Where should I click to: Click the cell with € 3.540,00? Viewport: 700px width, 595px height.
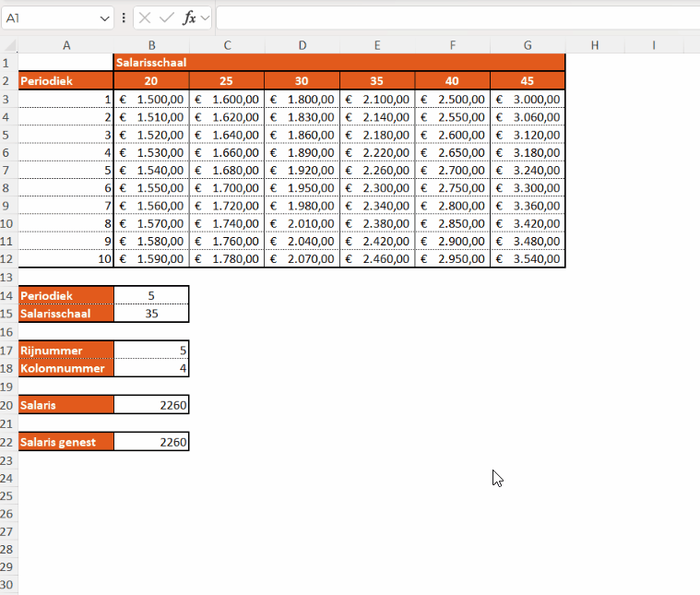528,258
